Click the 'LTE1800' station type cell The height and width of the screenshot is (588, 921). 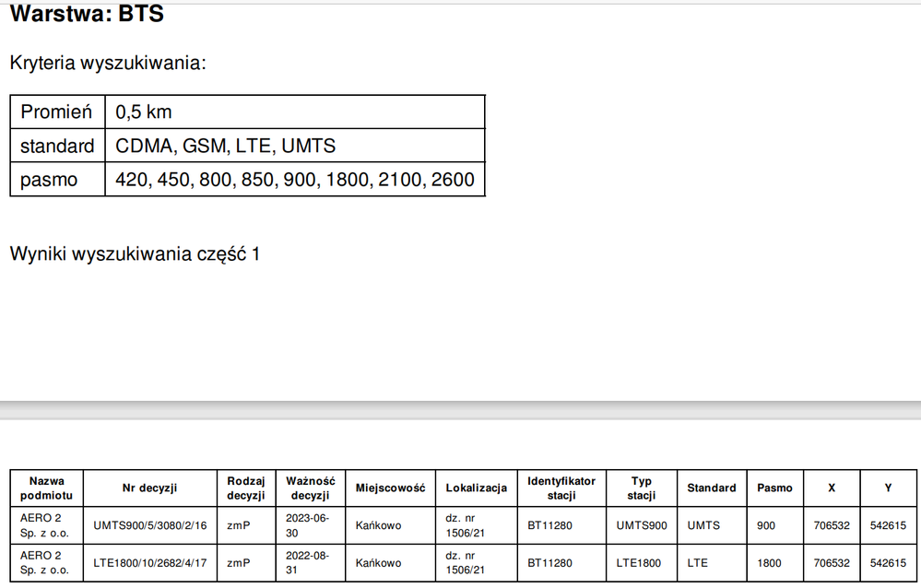click(x=639, y=563)
